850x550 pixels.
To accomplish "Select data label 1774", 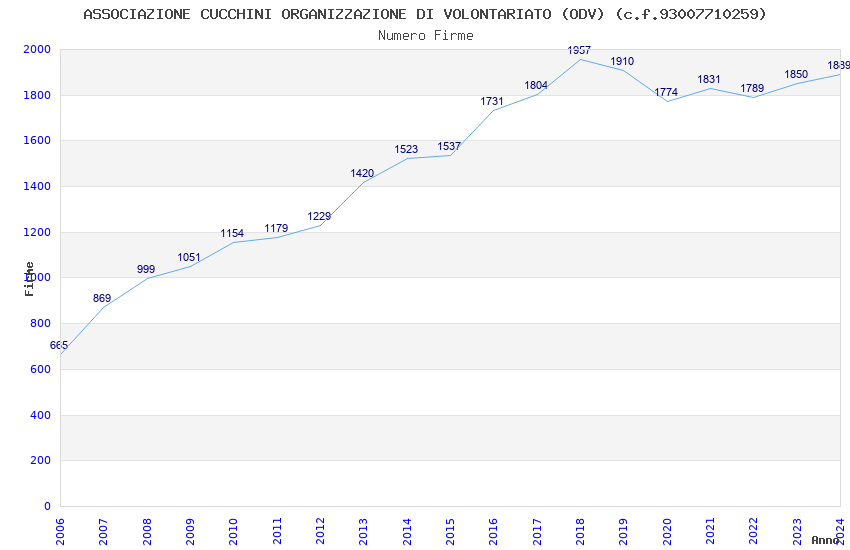I will (x=666, y=92).
